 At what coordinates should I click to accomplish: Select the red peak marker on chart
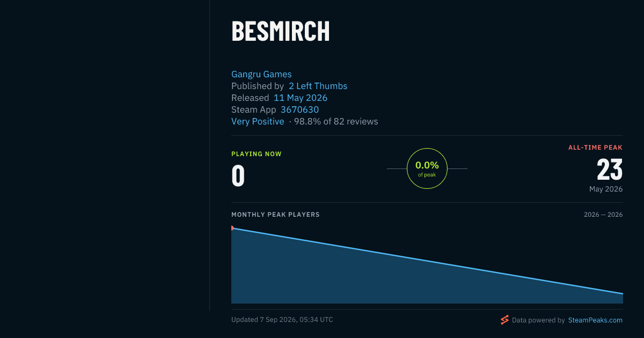click(232, 228)
